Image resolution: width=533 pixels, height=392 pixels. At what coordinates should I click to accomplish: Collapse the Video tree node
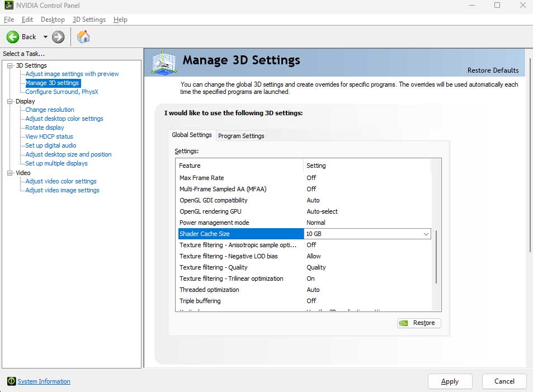tap(10, 173)
